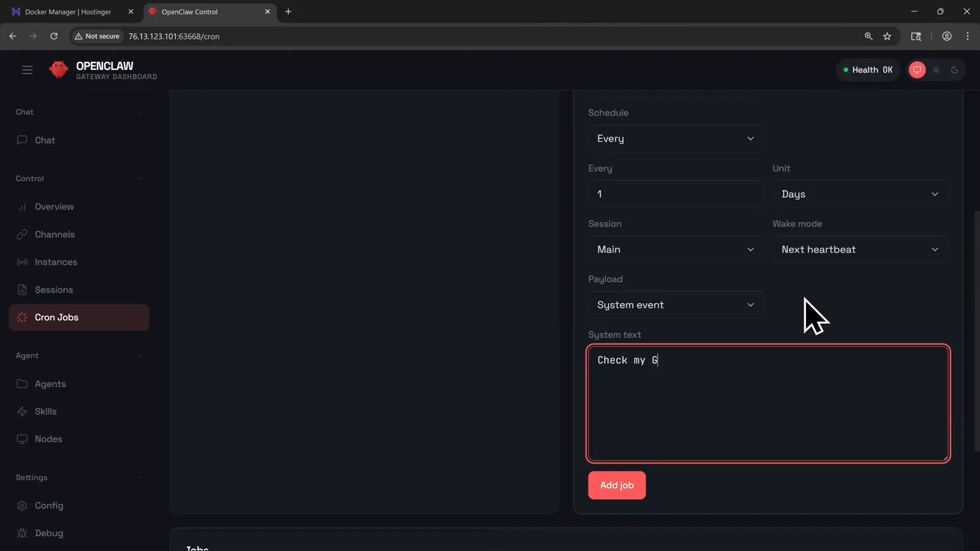The height and width of the screenshot is (551, 980).
Task: Open the Payload dropdown showing System event
Action: tap(676, 305)
